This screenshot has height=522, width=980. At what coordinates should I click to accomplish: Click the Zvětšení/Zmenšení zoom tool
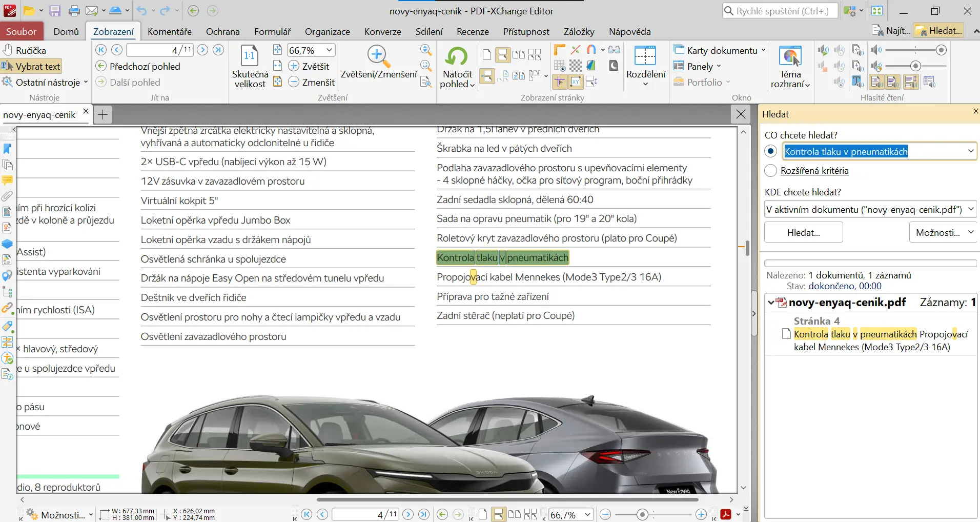tap(379, 63)
